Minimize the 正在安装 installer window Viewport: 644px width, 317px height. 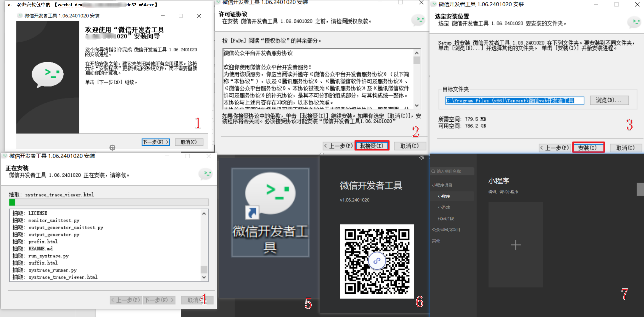tap(167, 156)
